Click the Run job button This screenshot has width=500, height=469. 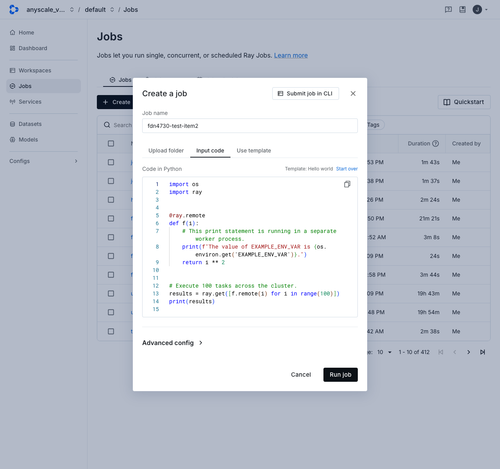coord(340,375)
